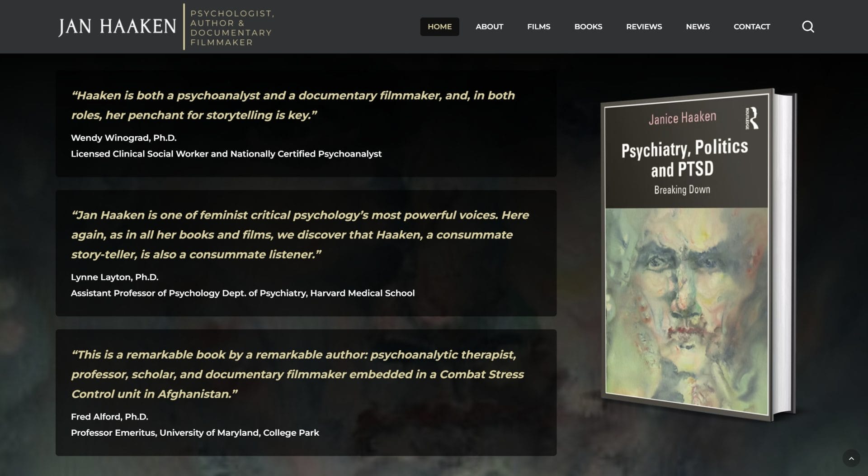Click 'Janice Haaken' author name on book

[682, 118]
